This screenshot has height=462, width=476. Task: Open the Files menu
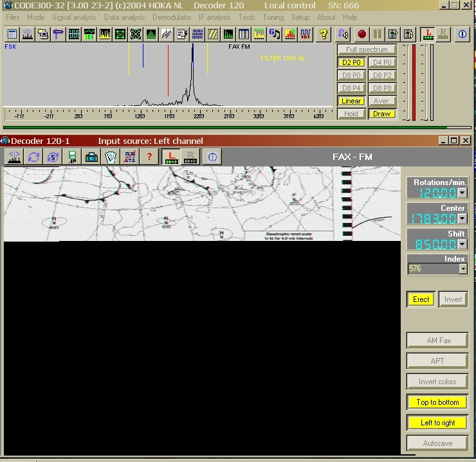(x=13, y=17)
